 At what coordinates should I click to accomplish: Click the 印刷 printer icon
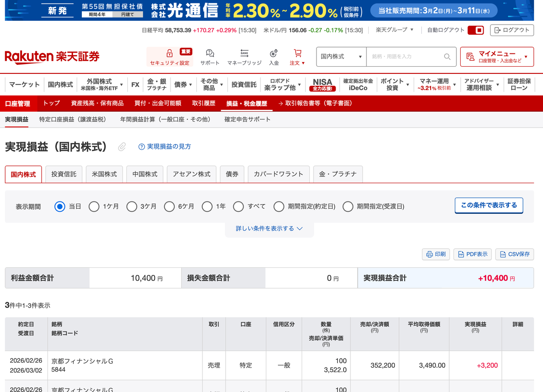[436, 254]
